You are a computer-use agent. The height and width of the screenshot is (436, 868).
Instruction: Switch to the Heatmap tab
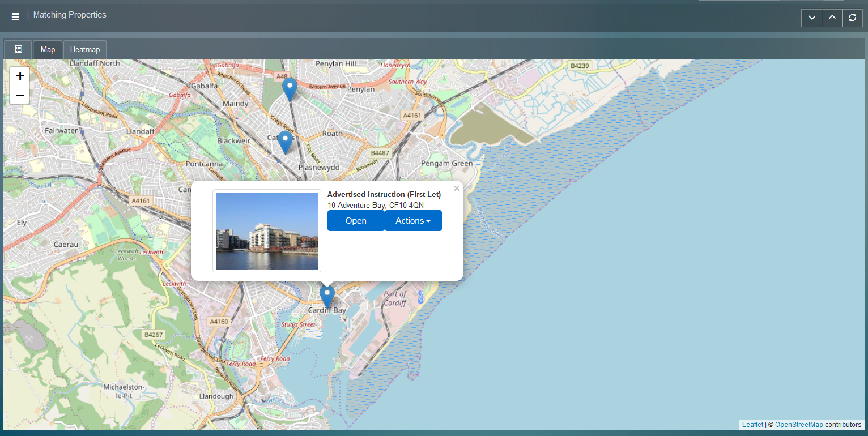pyautogui.click(x=85, y=50)
